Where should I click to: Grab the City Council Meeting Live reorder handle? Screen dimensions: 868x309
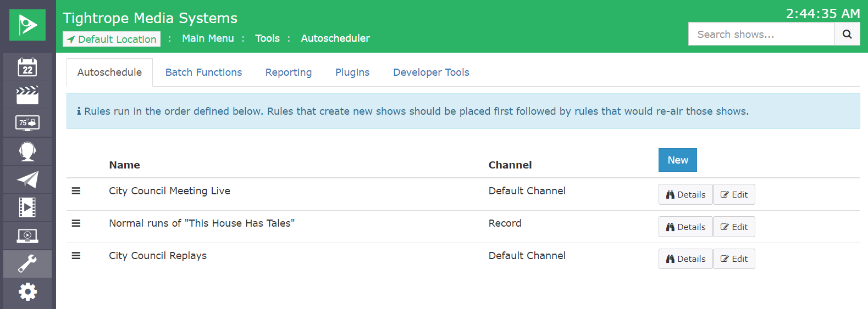click(76, 191)
